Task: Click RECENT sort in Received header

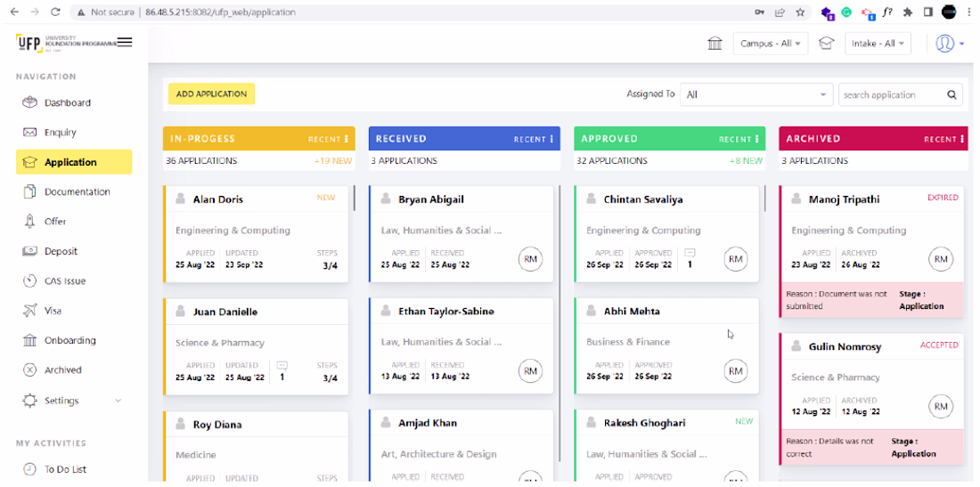Action: (530, 139)
